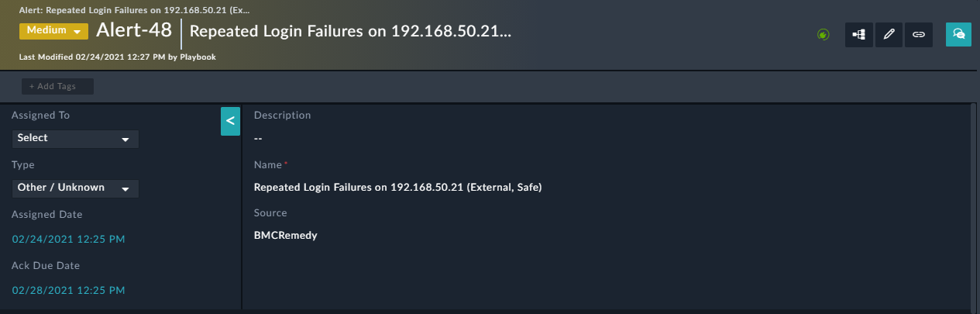This screenshot has width=980, height=314.
Task: Click the Add Tags input field
Action: [x=57, y=86]
